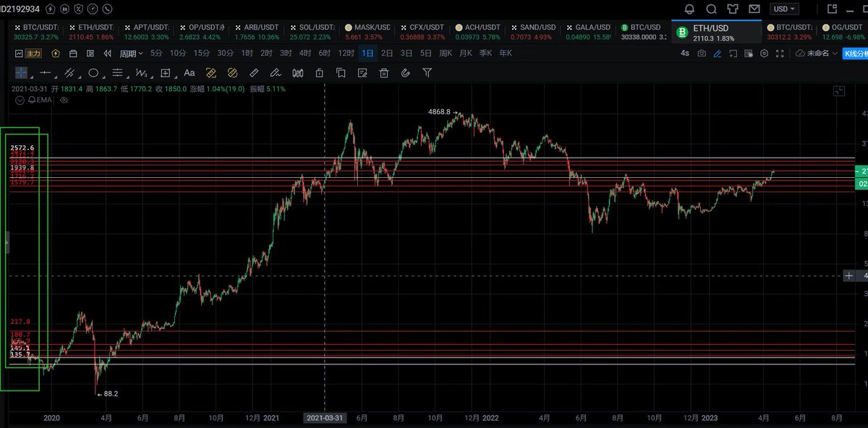Click the blue pencil drawing icon

tap(717, 54)
